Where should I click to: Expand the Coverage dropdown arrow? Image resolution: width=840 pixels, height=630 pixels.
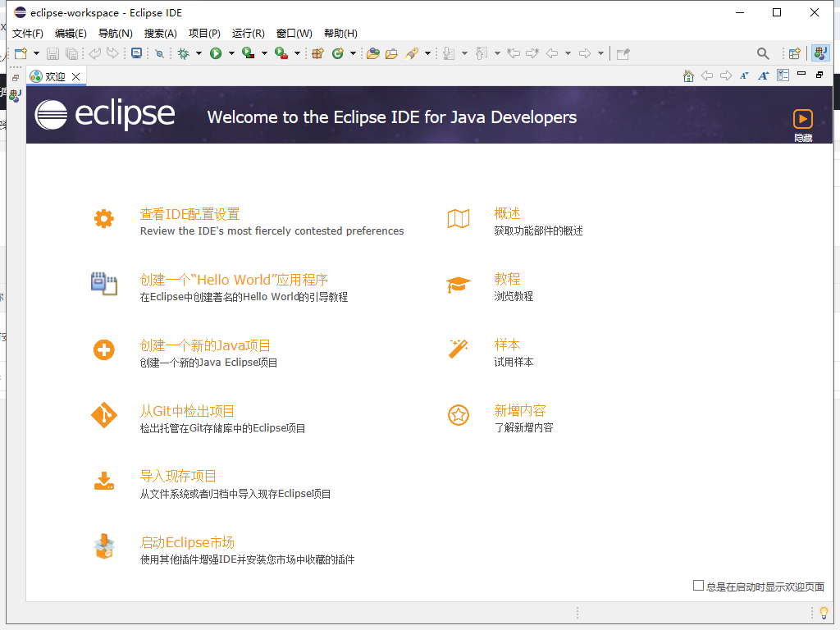pos(264,53)
